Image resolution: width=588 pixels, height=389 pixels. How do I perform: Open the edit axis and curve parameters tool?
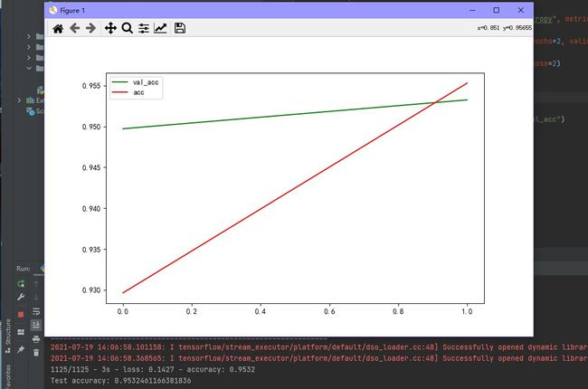pyautogui.click(x=160, y=28)
